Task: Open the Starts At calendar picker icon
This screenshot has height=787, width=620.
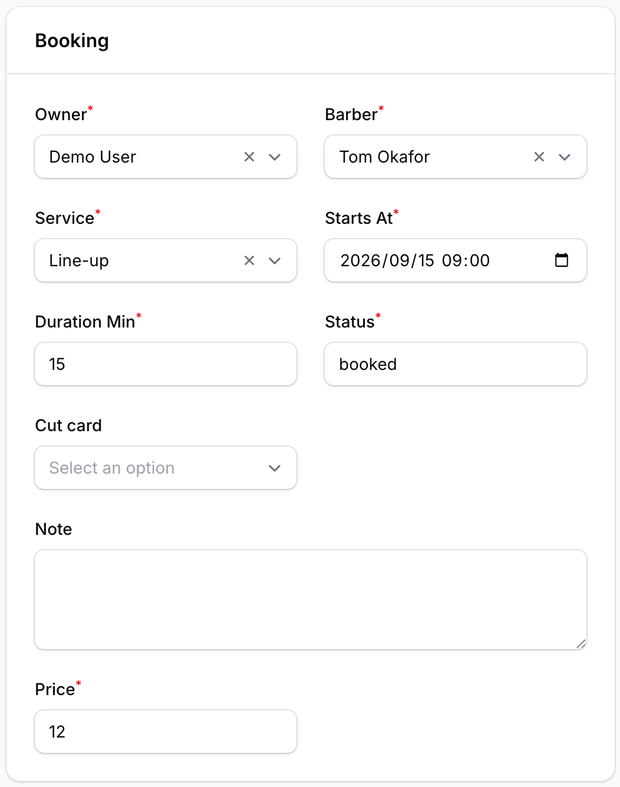Action: pyautogui.click(x=561, y=260)
